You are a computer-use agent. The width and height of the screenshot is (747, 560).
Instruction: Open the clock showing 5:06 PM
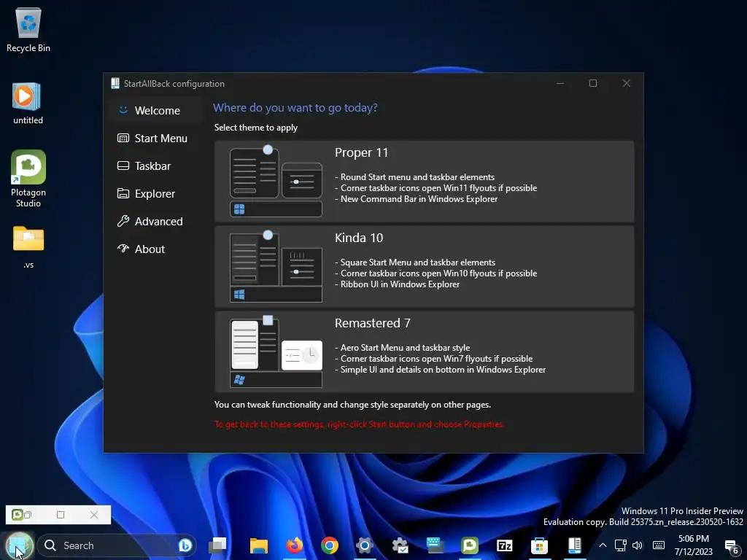[x=694, y=545]
